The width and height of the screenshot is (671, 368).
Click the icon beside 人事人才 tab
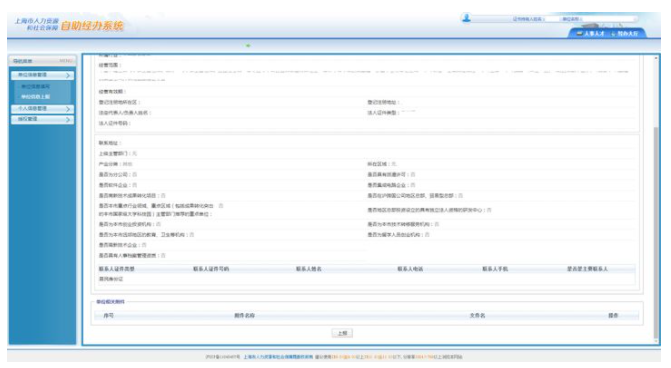[580, 33]
